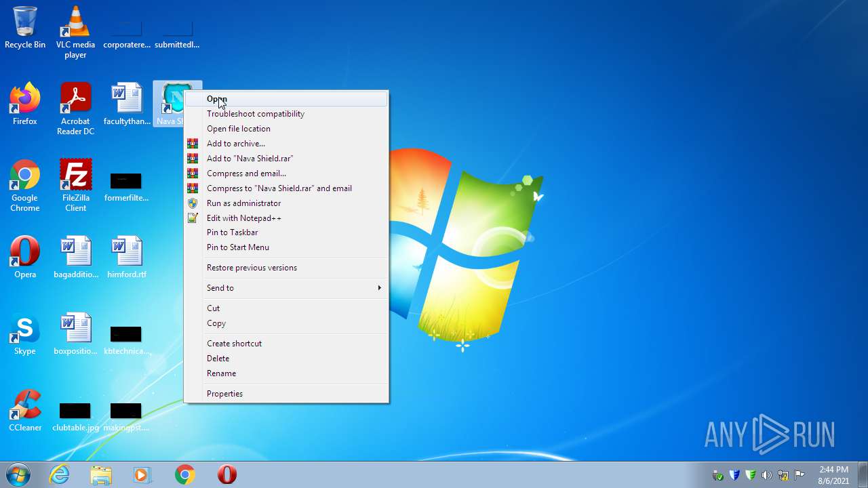
Task: Select the Skype desktop shortcut
Action: (x=25, y=334)
